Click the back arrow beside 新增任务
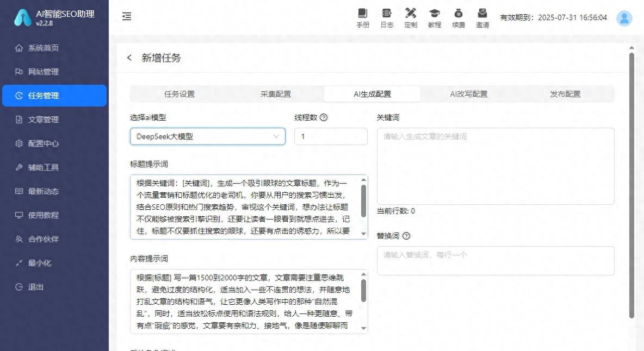 pyautogui.click(x=129, y=58)
